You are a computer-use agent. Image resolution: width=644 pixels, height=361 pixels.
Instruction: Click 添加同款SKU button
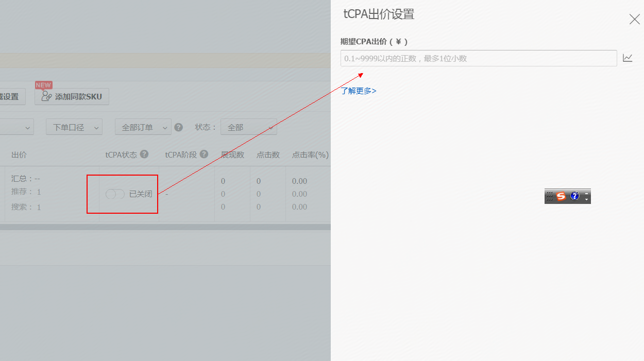pos(72,96)
